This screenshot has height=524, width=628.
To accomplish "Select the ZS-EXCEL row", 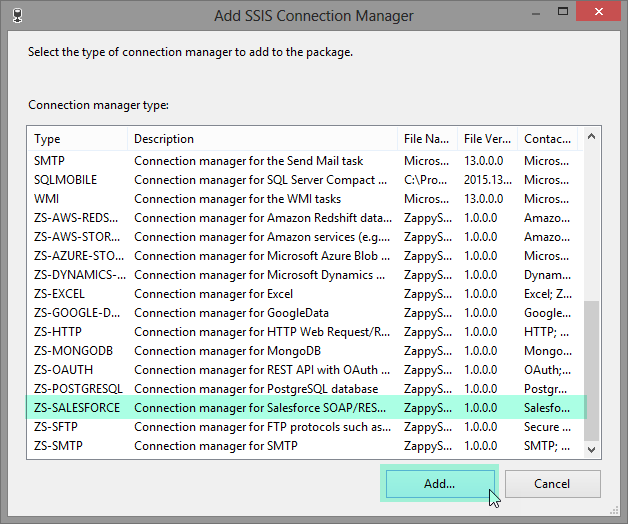I will (306, 294).
